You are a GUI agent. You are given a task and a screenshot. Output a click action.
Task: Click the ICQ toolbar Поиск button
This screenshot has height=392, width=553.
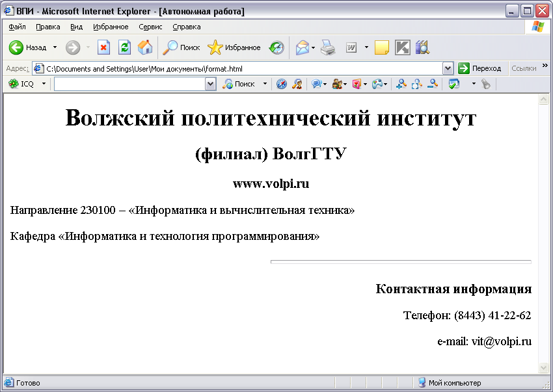pos(239,84)
